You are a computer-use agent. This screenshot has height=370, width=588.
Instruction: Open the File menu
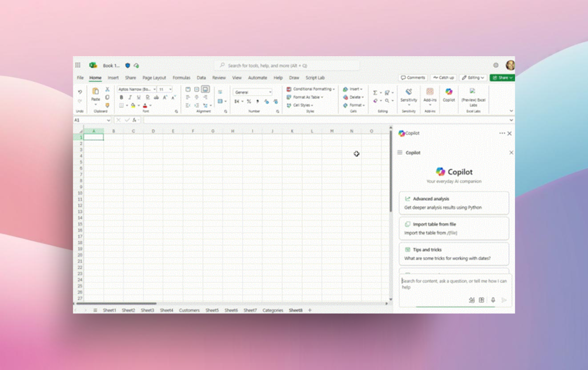click(80, 78)
